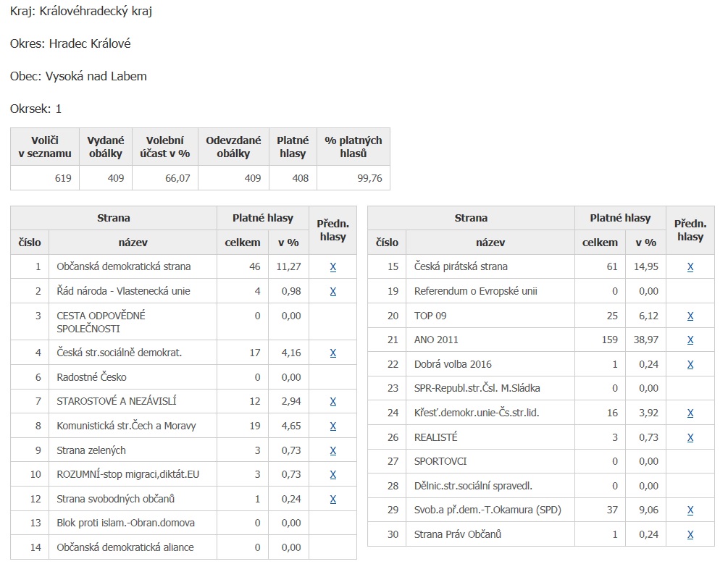This screenshot has height=564, width=728.
Task: Click the 'Voliči v seznamu' header cell
Action: [x=45, y=147]
